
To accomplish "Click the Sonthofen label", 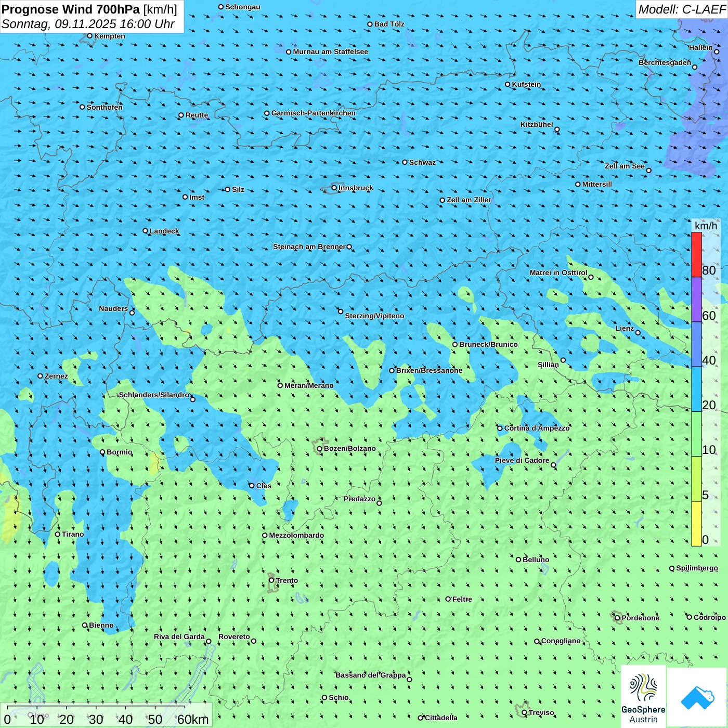I will point(105,107).
